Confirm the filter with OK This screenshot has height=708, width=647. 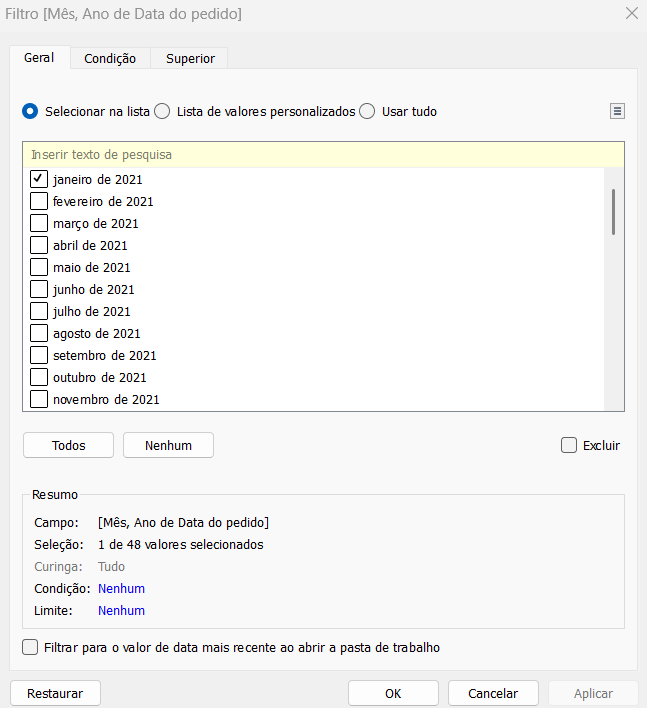[393, 693]
